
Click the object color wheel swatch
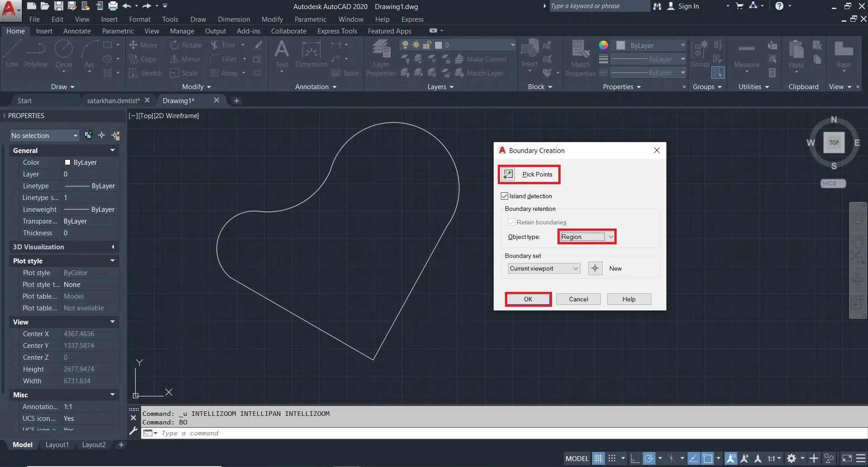[603, 45]
